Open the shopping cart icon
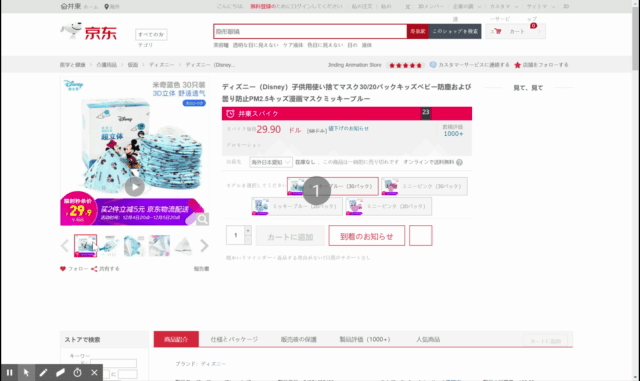Screen dimensions: 640x381 (x=498, y=31)
